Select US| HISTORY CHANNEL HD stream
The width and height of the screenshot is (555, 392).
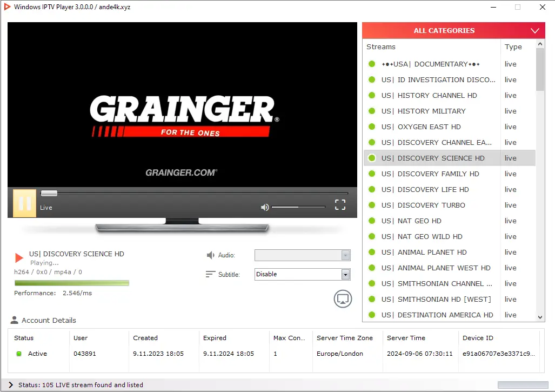point(449,96)
